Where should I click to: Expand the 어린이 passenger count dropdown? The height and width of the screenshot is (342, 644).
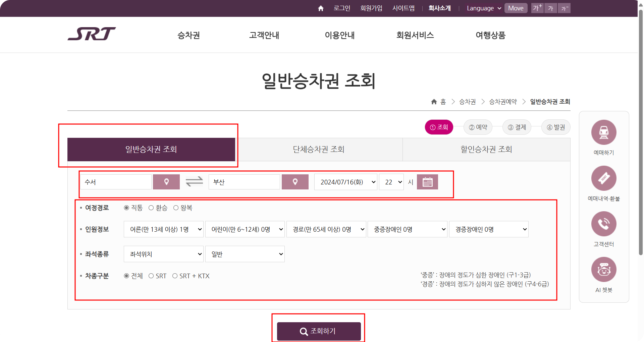point(245,229)
